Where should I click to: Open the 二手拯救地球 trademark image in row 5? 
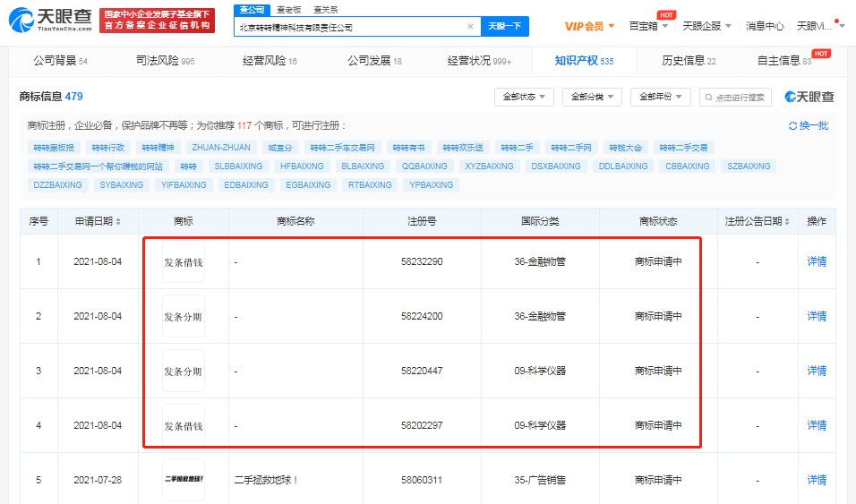(184, 480)
